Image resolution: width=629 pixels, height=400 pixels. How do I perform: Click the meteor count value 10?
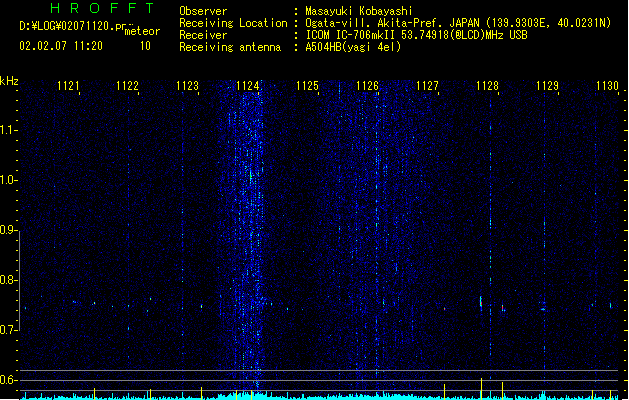(x=145, y=46)
